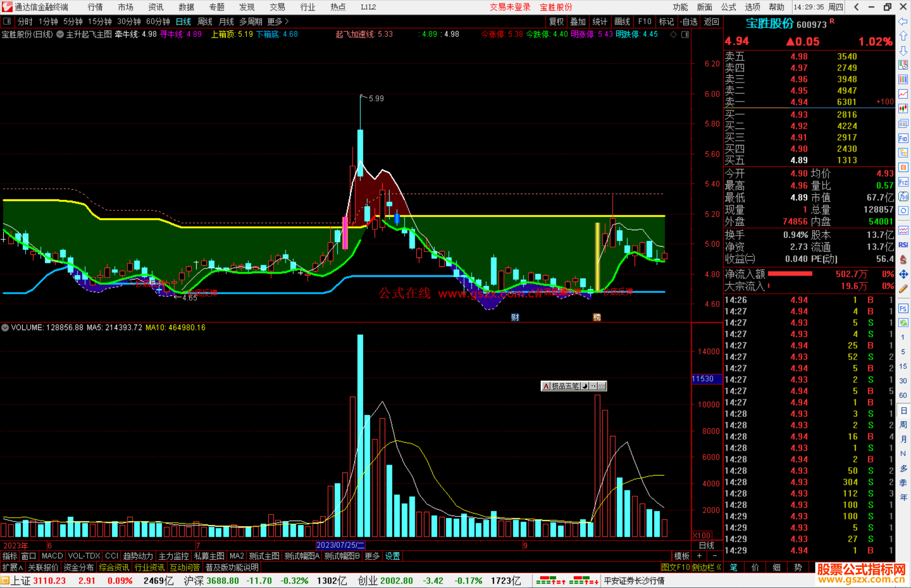
Task: Toggle the side panel icon near 明跌停
Action: coord(685,35)
